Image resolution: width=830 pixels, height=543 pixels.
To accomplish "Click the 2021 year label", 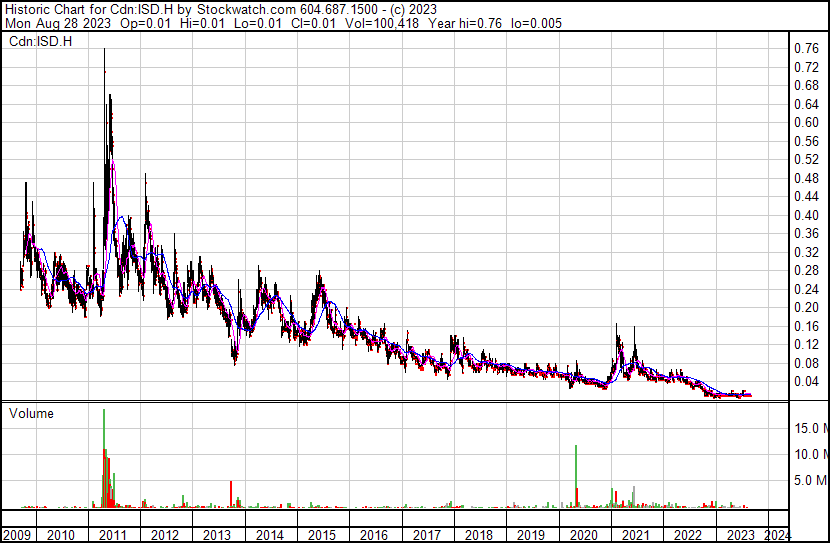I will click(x=636, y=535).
